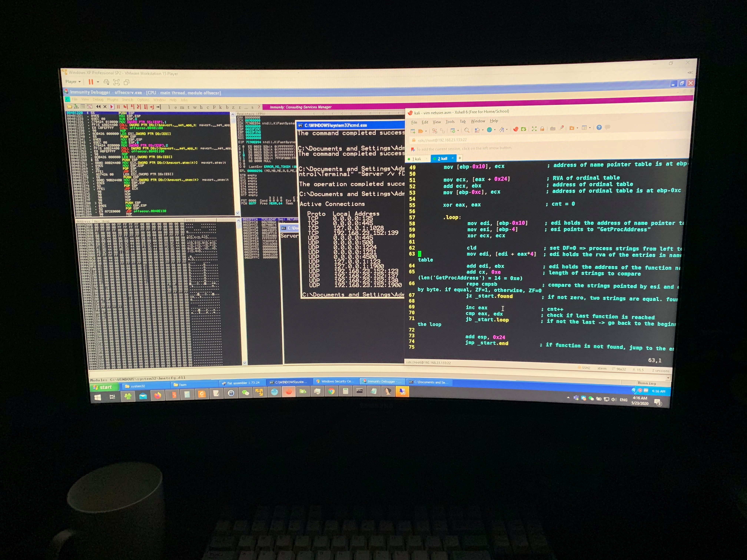Click the rewind restart program icon
747x560 pixels.
pos(98,107)
